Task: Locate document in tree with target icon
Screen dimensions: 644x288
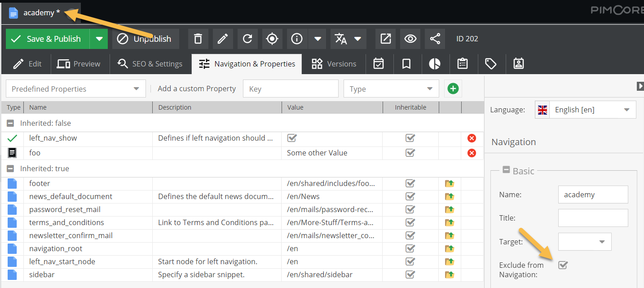Action: [x=272, y=39]
